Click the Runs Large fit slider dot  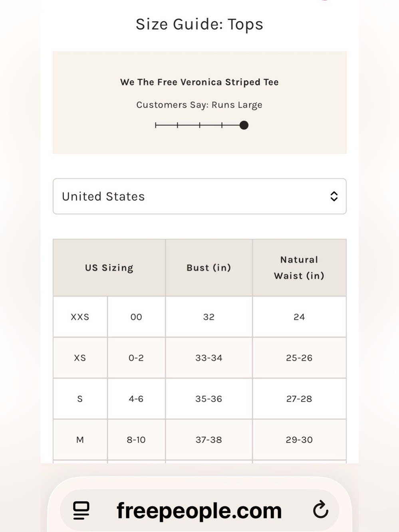(x=244, y=125)
